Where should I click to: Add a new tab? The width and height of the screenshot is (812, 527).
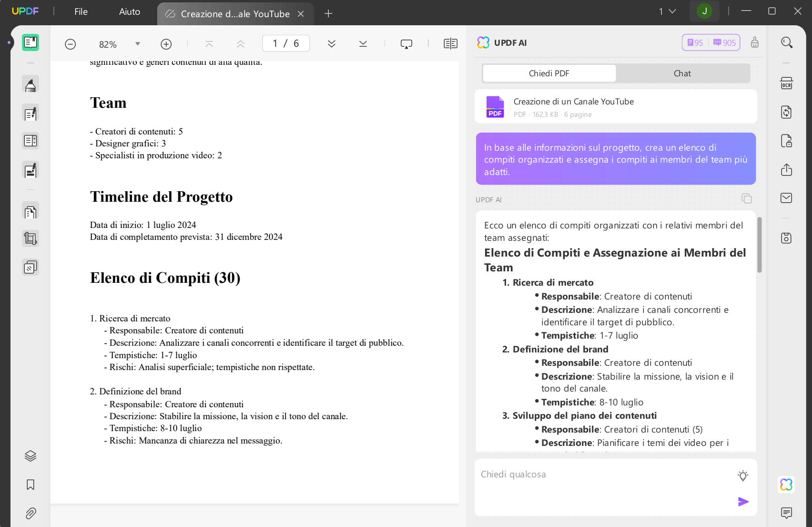click(328, 13)
